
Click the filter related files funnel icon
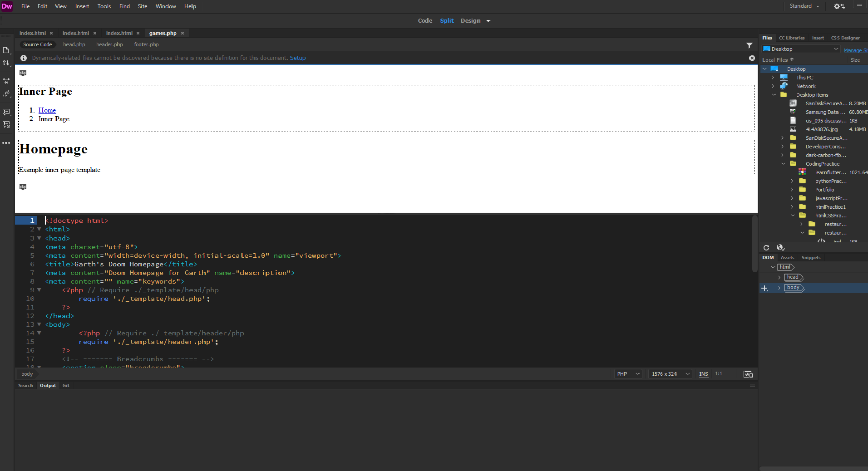pyautogui.click(x=750, y=45)
